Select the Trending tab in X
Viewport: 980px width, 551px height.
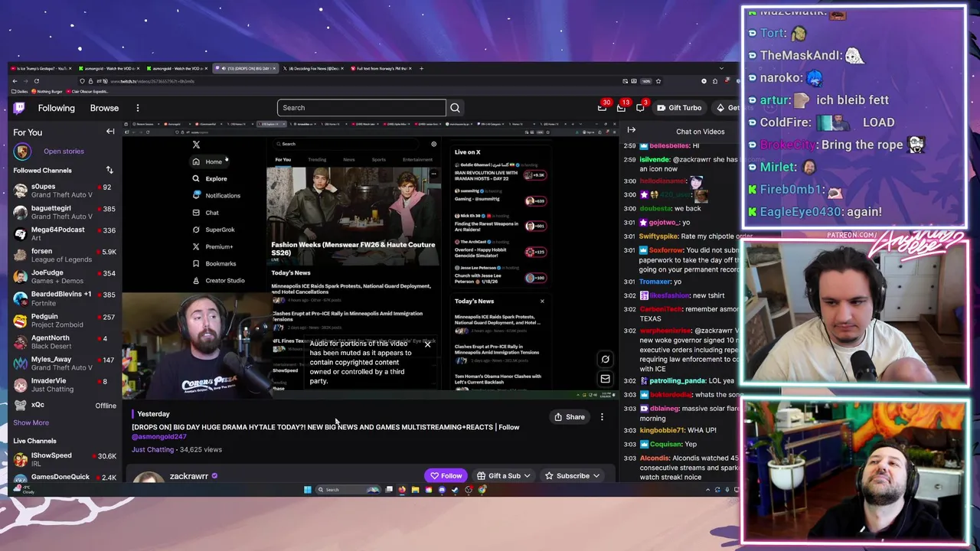317,160
